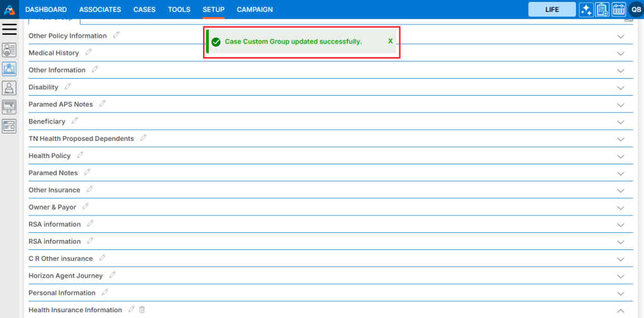644x318 pixels.
Task: Click the hamburger menu icon
Action: 9,29
